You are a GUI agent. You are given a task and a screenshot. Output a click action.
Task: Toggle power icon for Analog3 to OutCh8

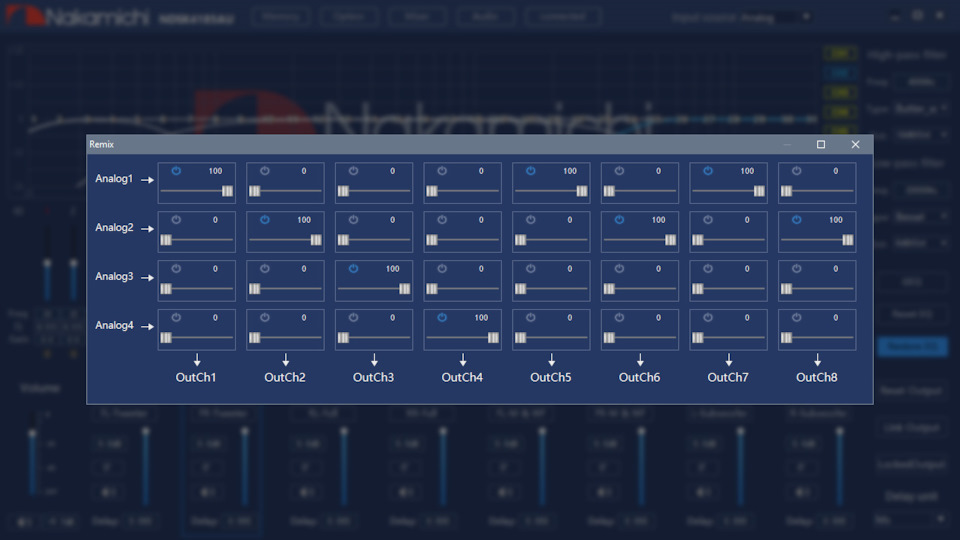coord(797,268)
